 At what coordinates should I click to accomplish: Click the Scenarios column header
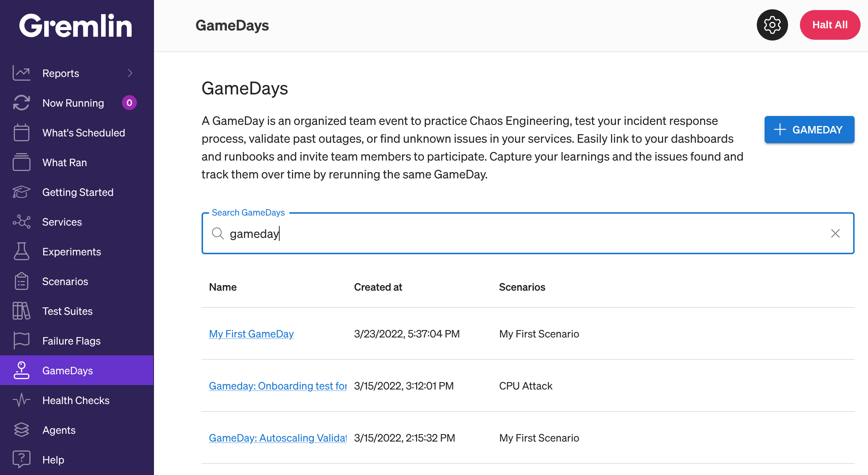click(x=522, y=287)
